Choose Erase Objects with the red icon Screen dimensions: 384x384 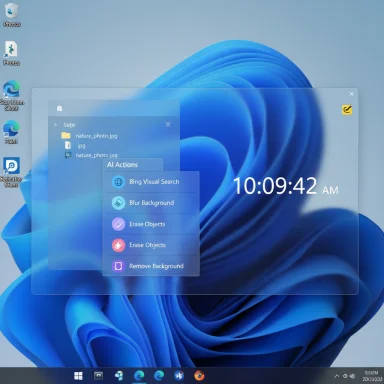click(x=151, y=245)
